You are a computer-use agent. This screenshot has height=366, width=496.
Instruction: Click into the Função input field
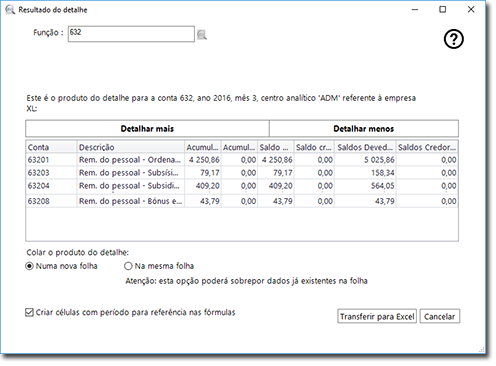coord(131,34)
